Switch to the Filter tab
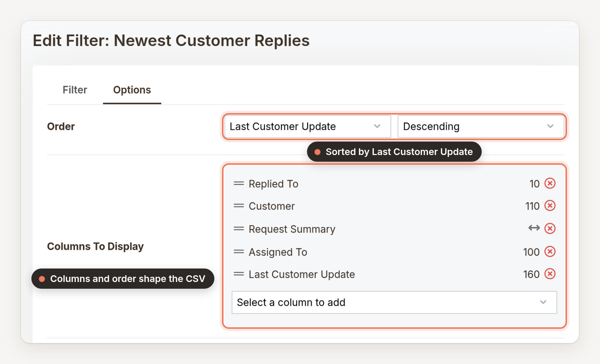Screen dimensions: 600x364 tap(75, 90)
